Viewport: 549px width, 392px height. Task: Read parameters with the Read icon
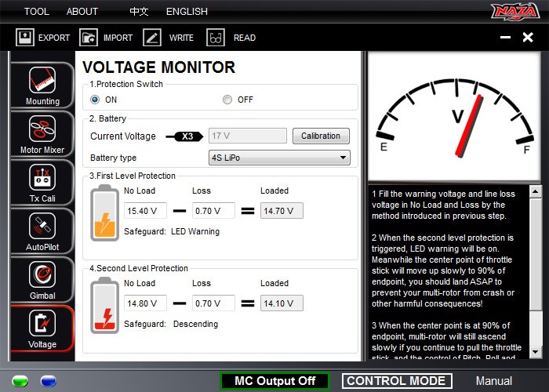(216, 37)
